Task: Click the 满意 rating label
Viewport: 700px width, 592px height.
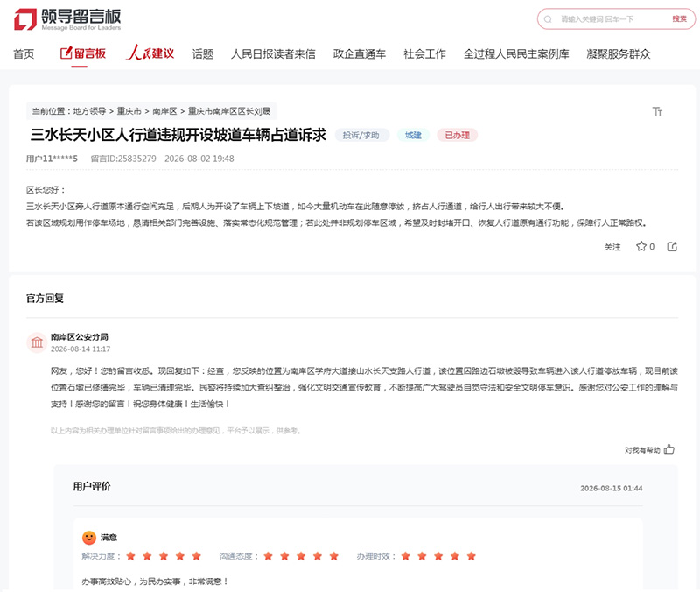Action: tap(108, 537)
